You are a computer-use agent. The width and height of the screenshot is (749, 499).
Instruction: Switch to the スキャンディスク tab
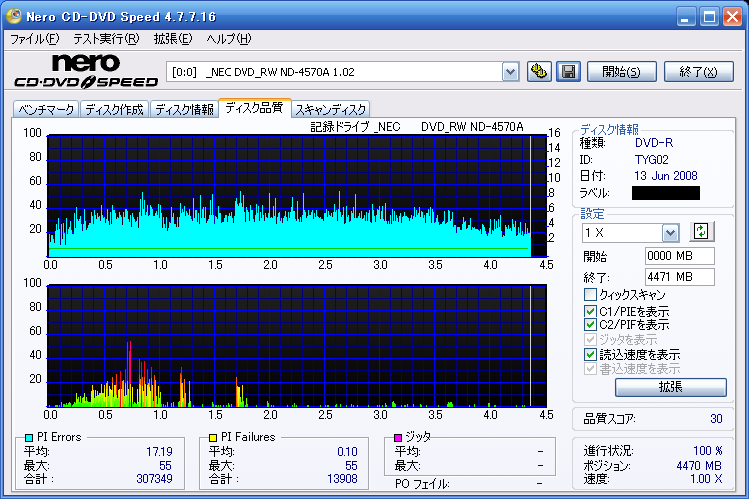point(331,110)
